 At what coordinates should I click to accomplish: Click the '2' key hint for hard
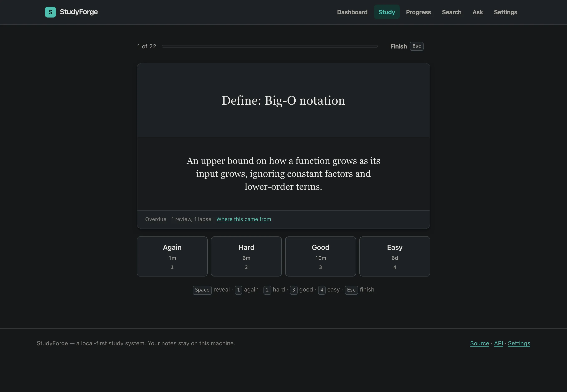pyautogui.click(x=267, y=290)
